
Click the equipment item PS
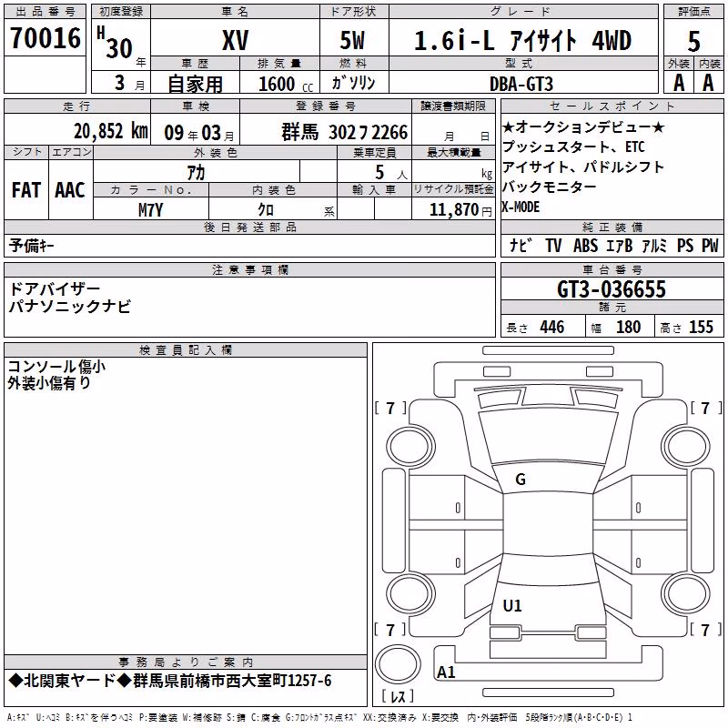(685, 245)
